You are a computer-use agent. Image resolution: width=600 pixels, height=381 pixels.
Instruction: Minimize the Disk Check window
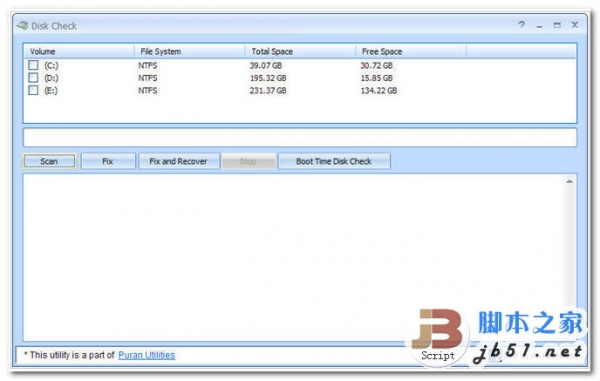[x=540, y=26]
